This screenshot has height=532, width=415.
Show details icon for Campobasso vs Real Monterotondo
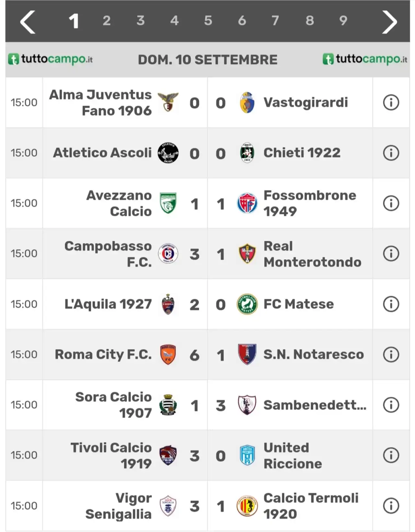click(391, 254)
